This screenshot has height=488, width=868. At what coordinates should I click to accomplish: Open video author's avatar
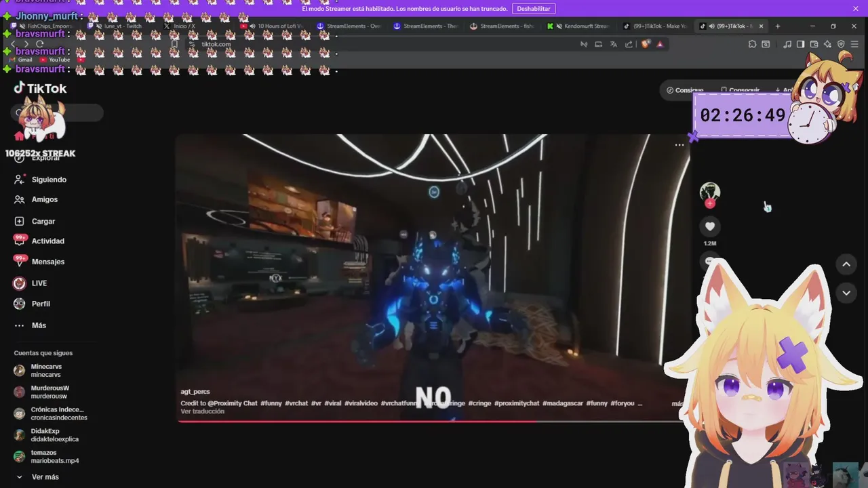coord(710,191)
